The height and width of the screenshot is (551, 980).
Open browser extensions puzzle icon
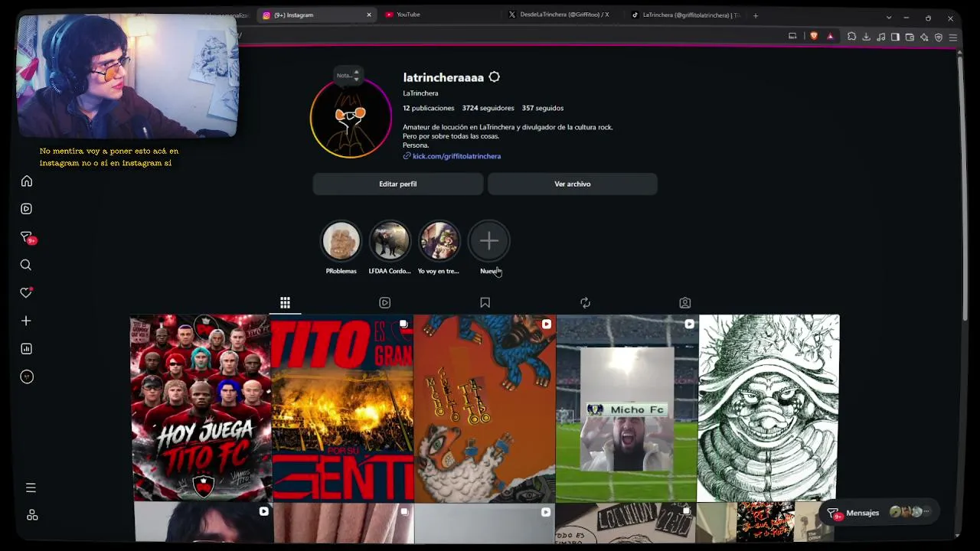(x=851, y=37)
